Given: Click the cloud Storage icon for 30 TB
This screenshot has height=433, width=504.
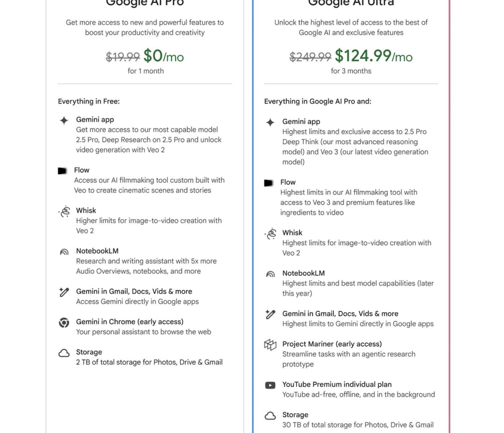Looking at the screenshot, I should click(270, 416).
